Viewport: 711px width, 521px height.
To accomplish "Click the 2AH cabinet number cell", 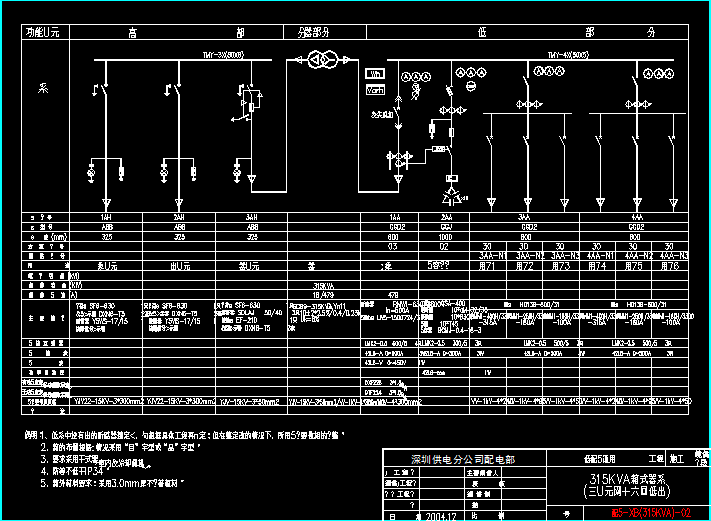I will 179,218.
